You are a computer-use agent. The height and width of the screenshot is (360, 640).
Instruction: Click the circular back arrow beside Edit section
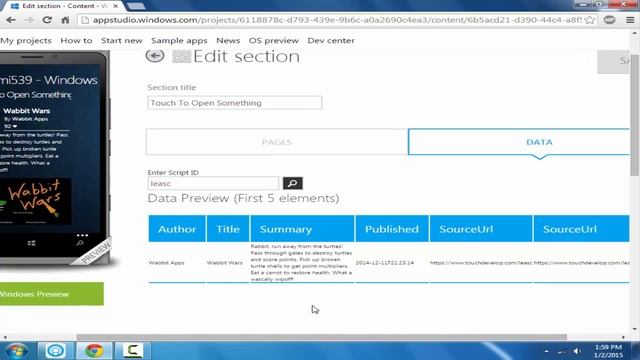(155, 56)
